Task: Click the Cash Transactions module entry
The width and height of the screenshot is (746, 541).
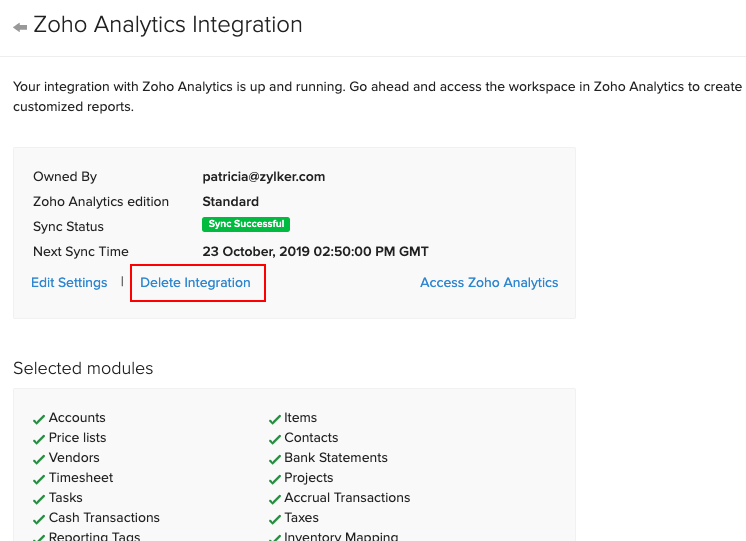Action: pyautogui.click(x=104, y=517)
